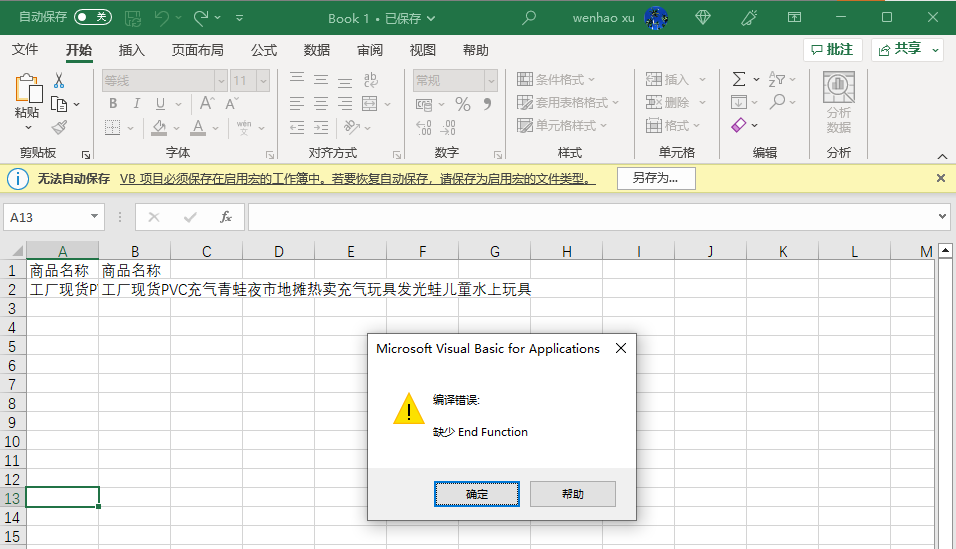Click the Clear eraser icon

pyautogui.click(x=738, y=125)
